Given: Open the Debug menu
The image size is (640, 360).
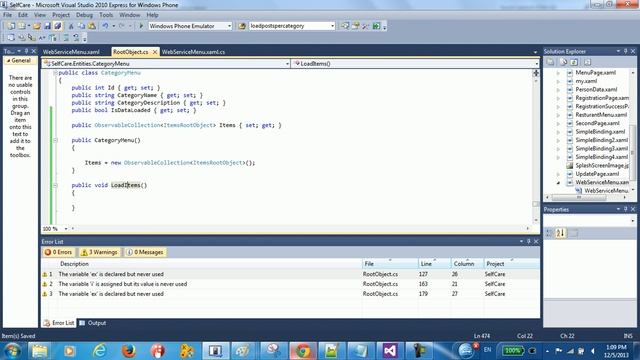Looking at the screenshot, I should click(84, 15).
